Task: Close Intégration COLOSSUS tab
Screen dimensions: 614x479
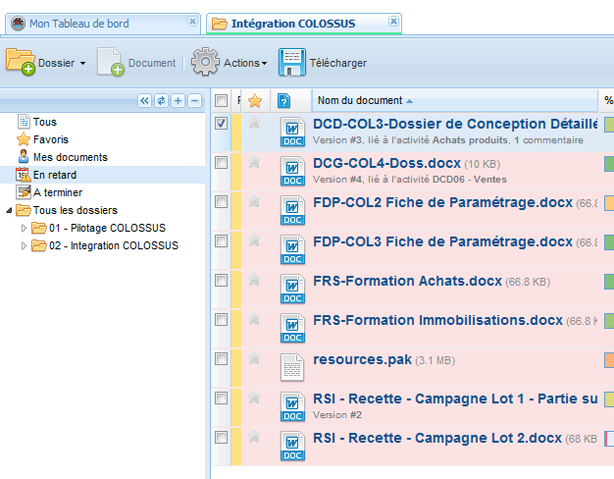Action: (x=394, y=21)
